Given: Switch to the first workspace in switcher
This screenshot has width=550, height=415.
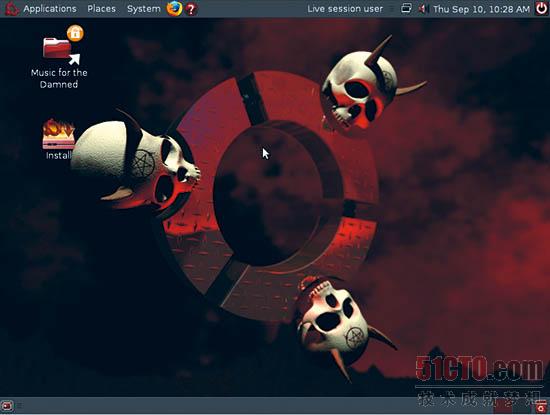Looking at the screenshot, I should tap(503, 406).
